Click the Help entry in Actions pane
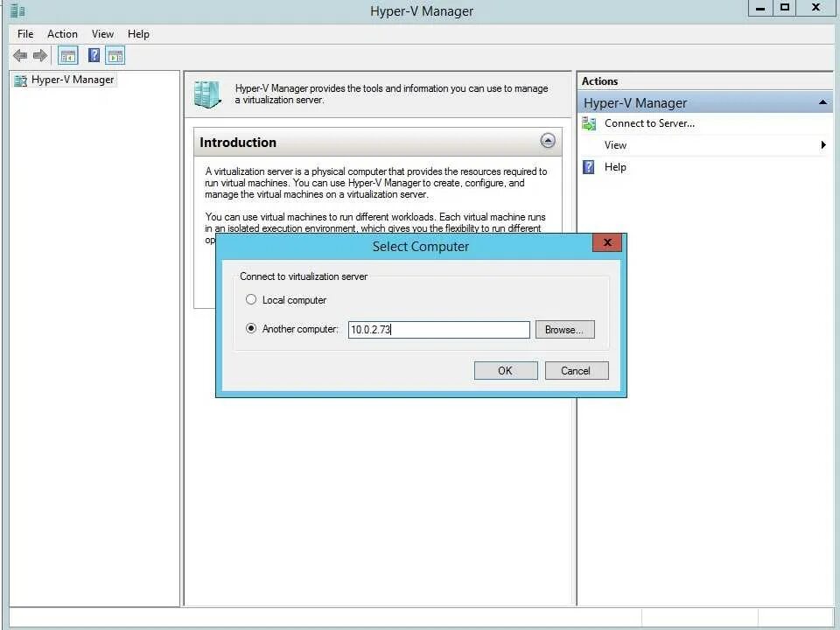840x630 pixels. tap(615, 167)
